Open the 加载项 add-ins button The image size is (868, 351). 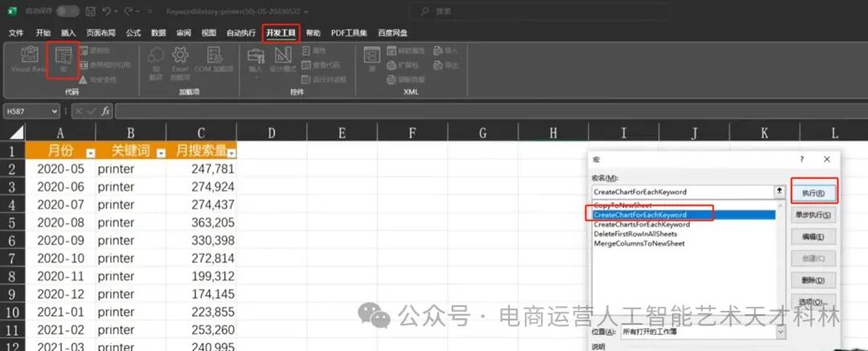(x=156, y=63)
